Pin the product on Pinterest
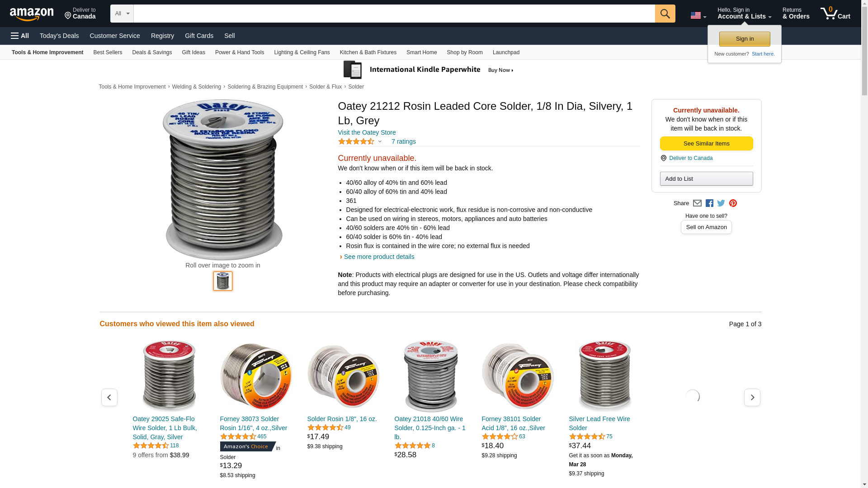The image size is (868, 488). point(733,203)
